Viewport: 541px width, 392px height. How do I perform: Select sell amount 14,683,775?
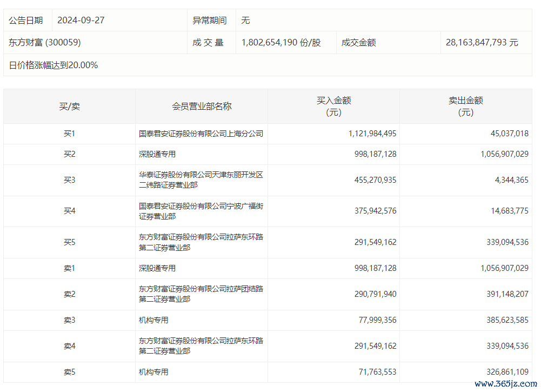[x=510, y=211]
